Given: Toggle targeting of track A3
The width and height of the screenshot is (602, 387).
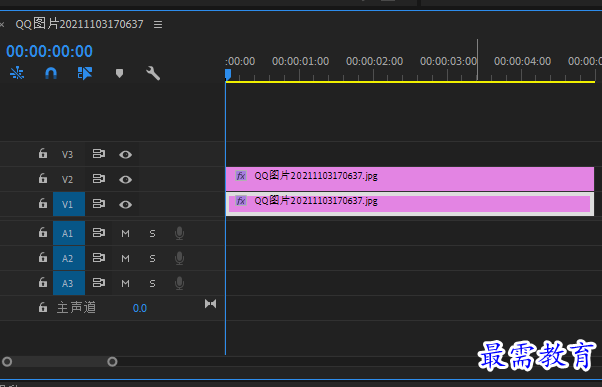Looking at the screenshot, I should tap(69, 283).
